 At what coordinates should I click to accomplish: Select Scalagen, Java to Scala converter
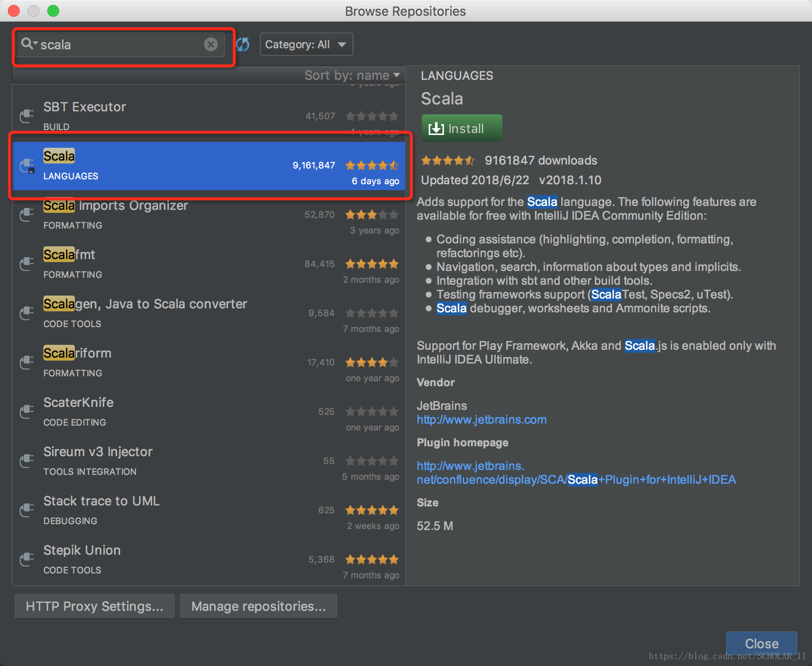[x=209, y=313]
